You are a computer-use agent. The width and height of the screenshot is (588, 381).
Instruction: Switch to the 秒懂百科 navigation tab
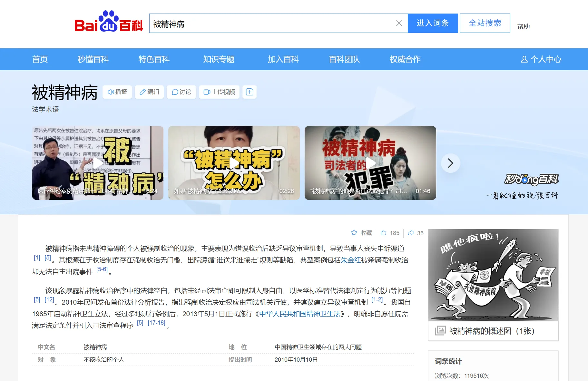click(x=93, y=59)
